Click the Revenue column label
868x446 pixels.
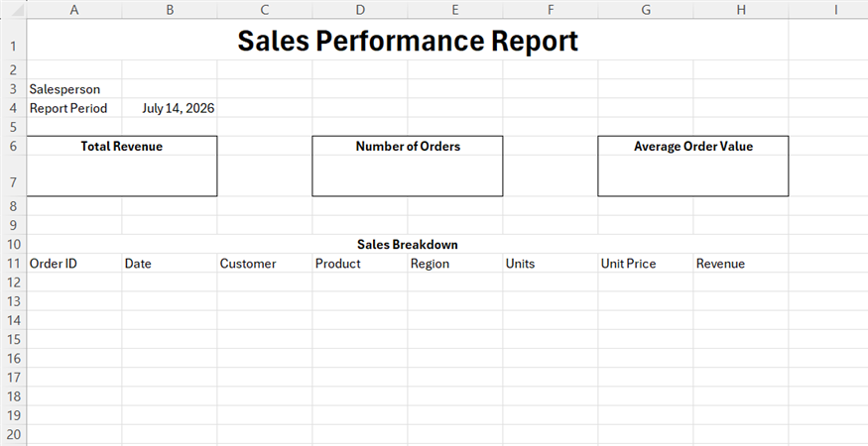[x=741, y=264]
